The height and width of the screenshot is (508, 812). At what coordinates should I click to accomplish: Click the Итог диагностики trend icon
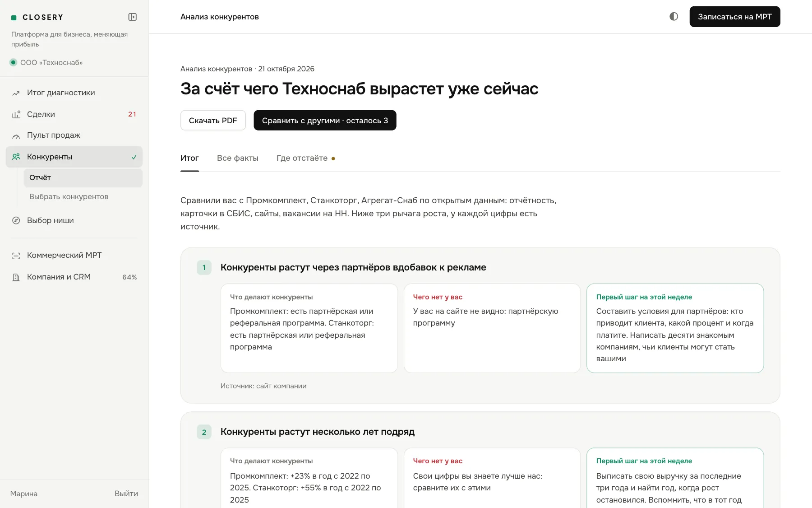click(x=16, y=93)
